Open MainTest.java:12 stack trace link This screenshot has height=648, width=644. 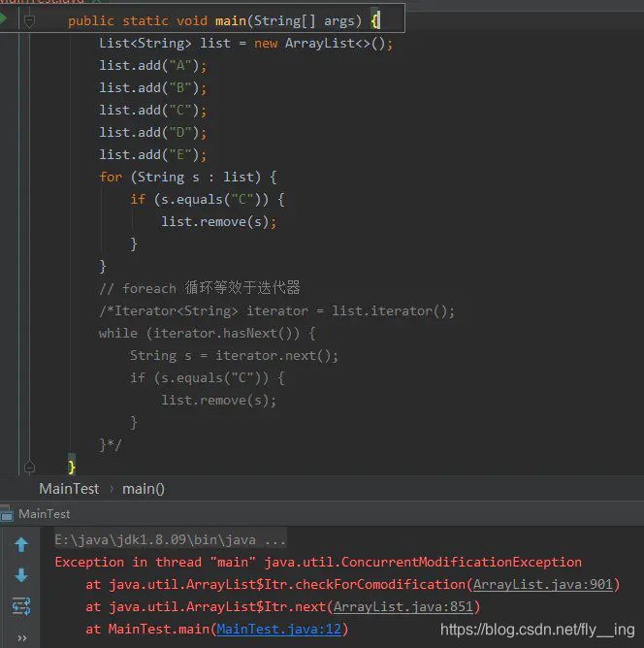(278, 629)
